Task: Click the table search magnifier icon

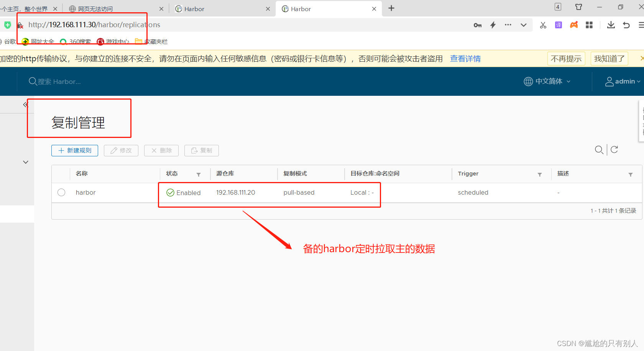Action: (x=599, y=150)
